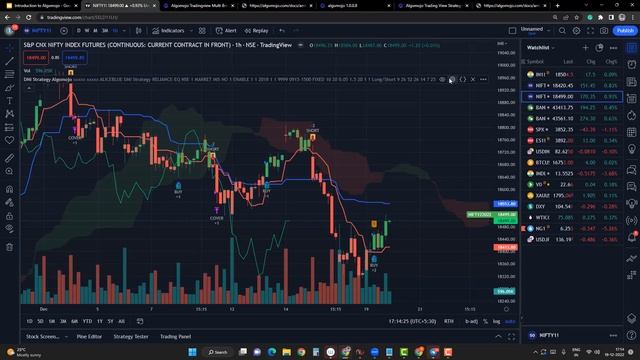640x360 pixels.
Task: Open the layout setup square icon
Action: (512, 31)
